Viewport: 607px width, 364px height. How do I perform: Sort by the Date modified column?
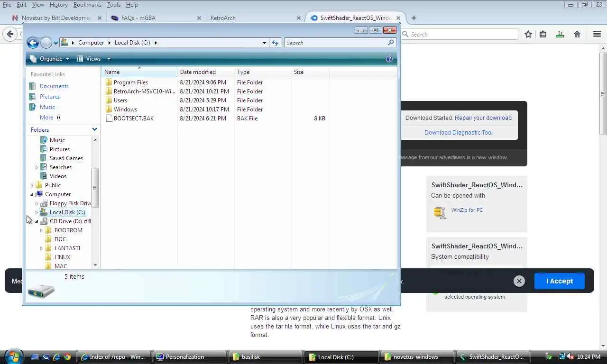point(206,72)
